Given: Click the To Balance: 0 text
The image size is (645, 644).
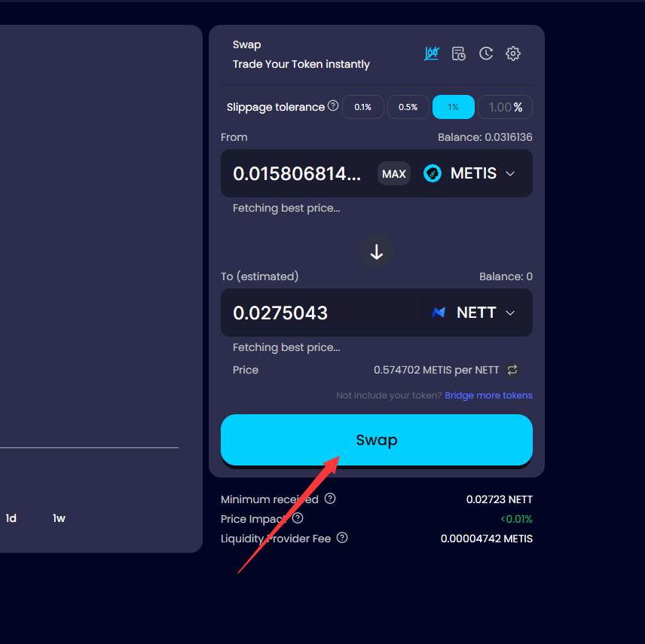Looking at the screenshot, I should point(506,276).
